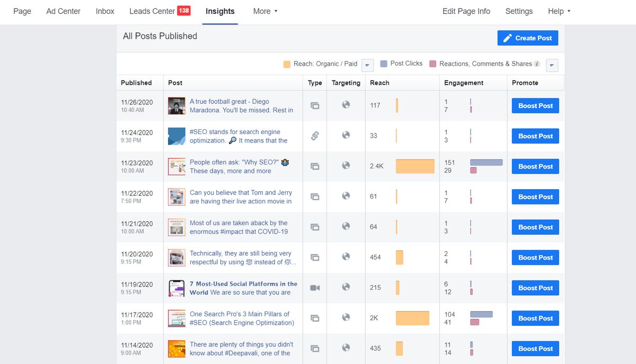Image resolution: width=636 pixels, height=364 pixels.
Task: Click the orange Reach legend swatch
Action: [287, 64]
